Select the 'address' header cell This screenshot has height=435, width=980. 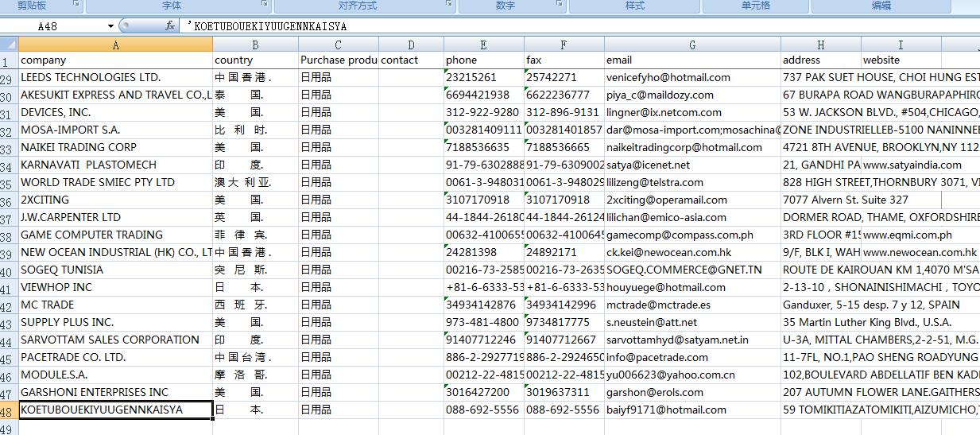click(821, 60)
